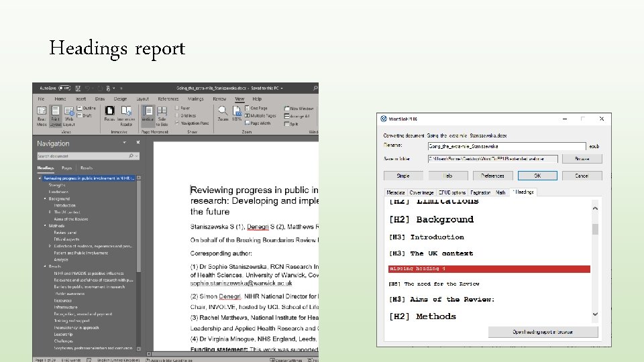Click Cancel in WordToEPUB dialog
The width and height of the screenshot is (644, 362).
point(582,176)
